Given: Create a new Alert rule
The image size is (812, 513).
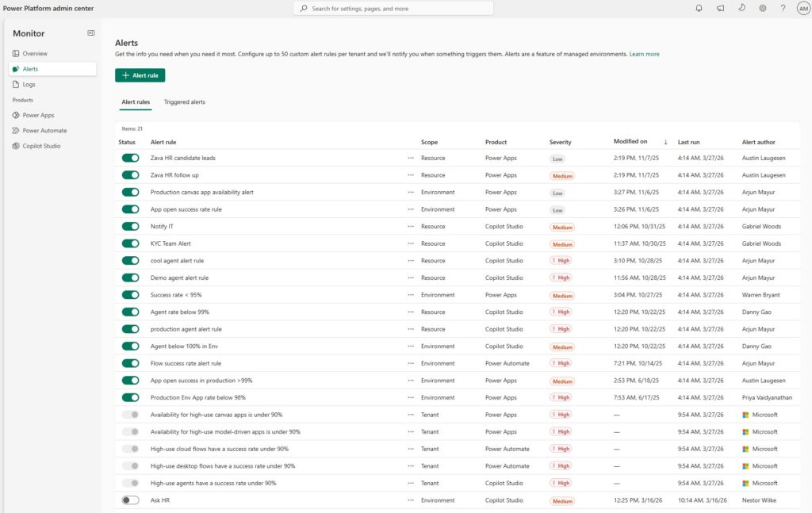Looking at the screenshot, I should pyautogui.click(x=140, y=75).
